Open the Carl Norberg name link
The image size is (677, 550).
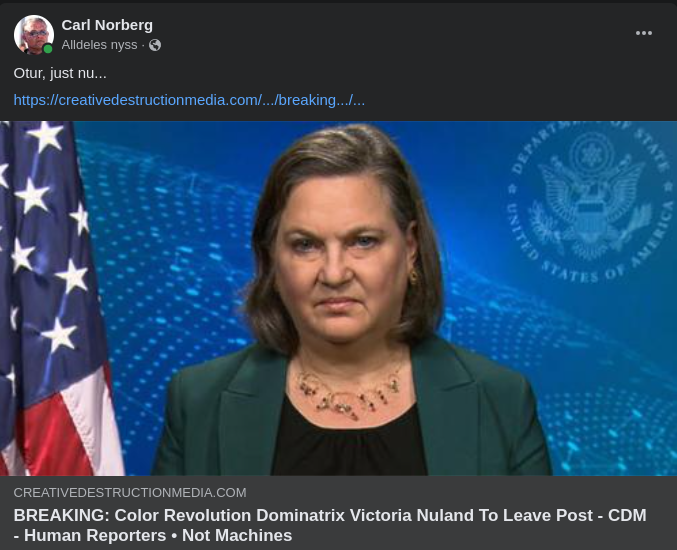(x=107, y=25)
